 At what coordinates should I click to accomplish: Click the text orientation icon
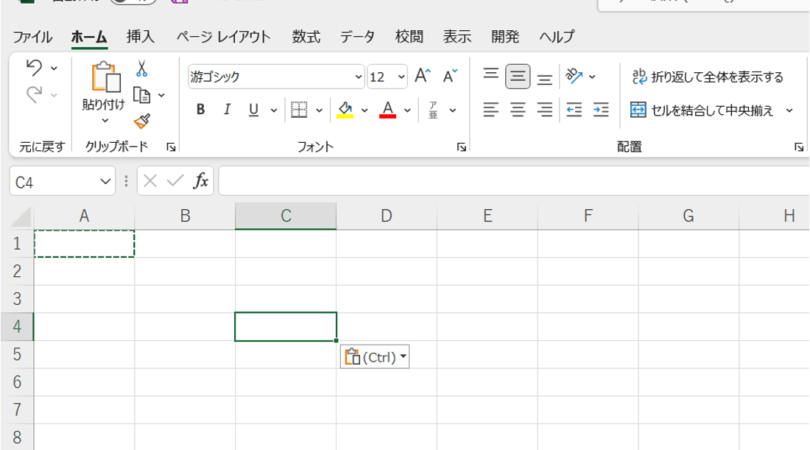[574, 76]
